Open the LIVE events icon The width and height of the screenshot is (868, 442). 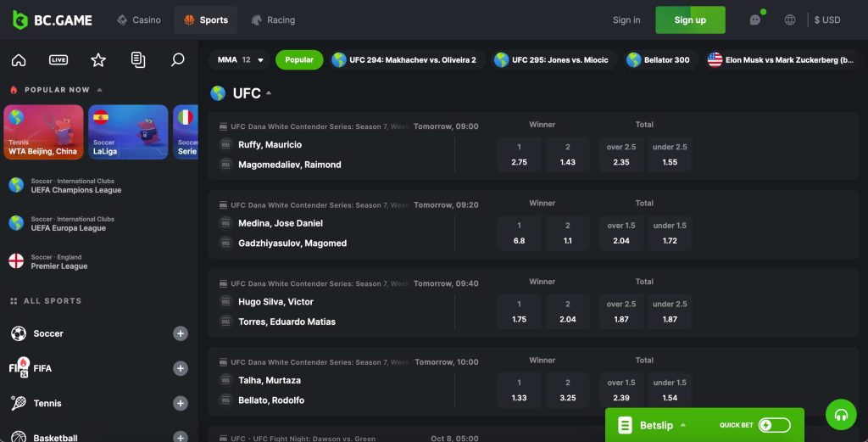coord(58,60)
